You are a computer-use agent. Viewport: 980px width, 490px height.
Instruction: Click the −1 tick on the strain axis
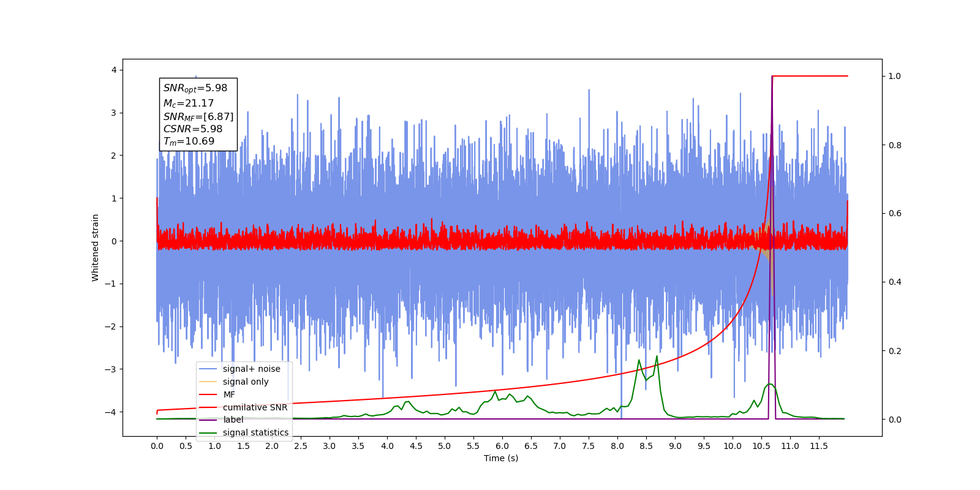pos(110,284)
